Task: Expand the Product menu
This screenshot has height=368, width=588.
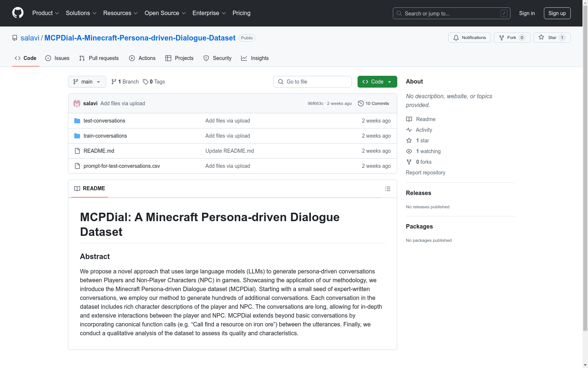Action: pyautogui.click(x=46, y=13)
